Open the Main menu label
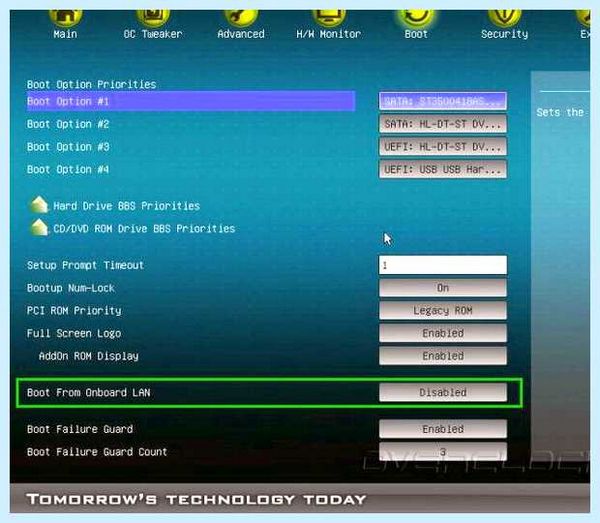Image resolution: width=600 pixels, height=523 pixels. 65,34
